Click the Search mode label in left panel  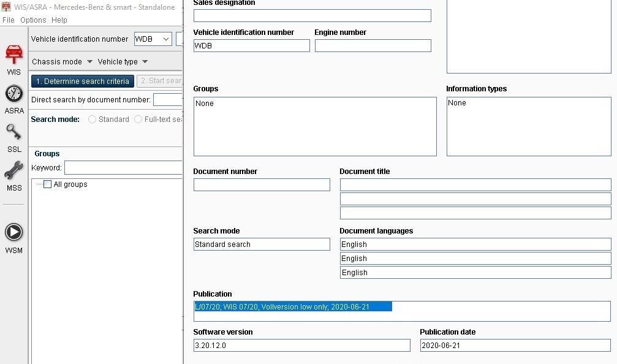click(55, 119)
